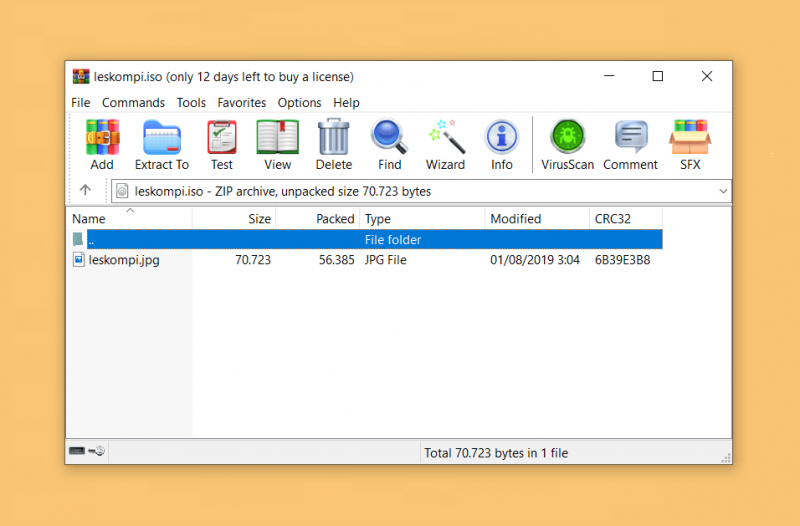
Task: Close the WinRAR window
Action: 707,76
